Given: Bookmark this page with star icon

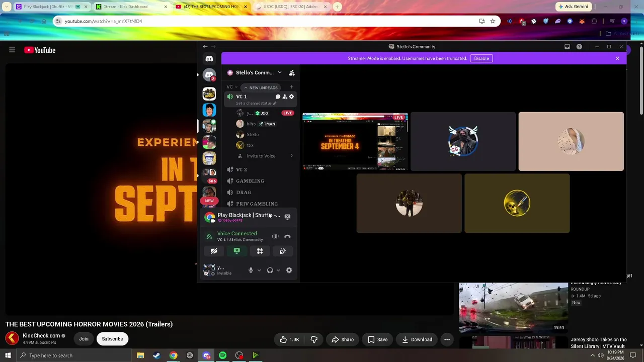Looking at the screenshot, I should pyautogui.click(x=493, y=21).
